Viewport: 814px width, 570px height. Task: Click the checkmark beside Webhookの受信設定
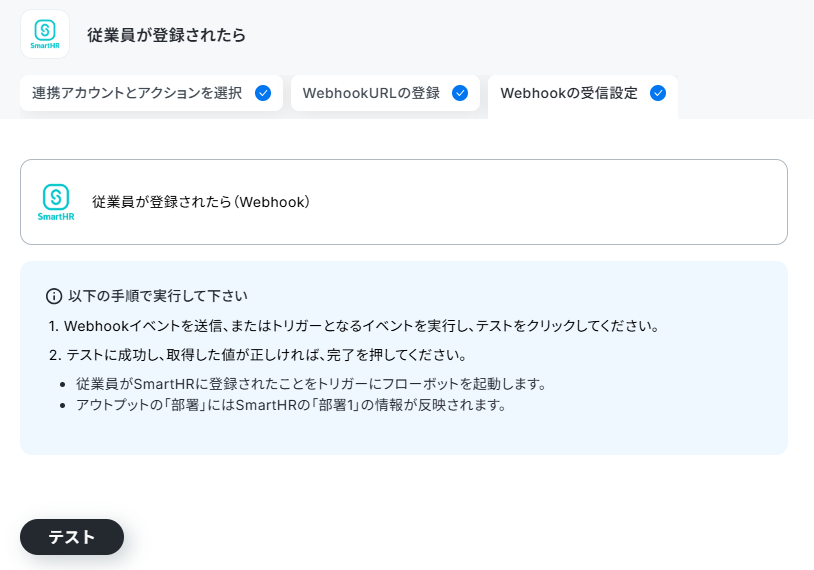point(658,93)
